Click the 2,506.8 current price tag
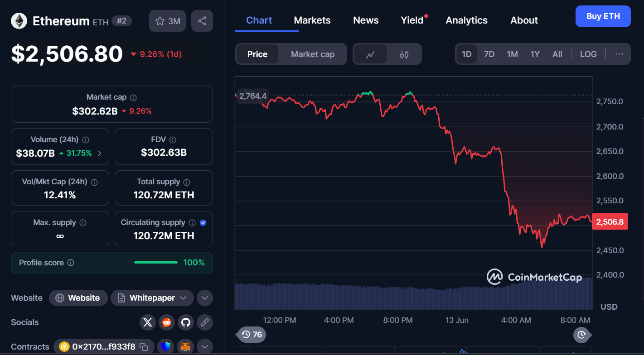 (x=610, y=221)
